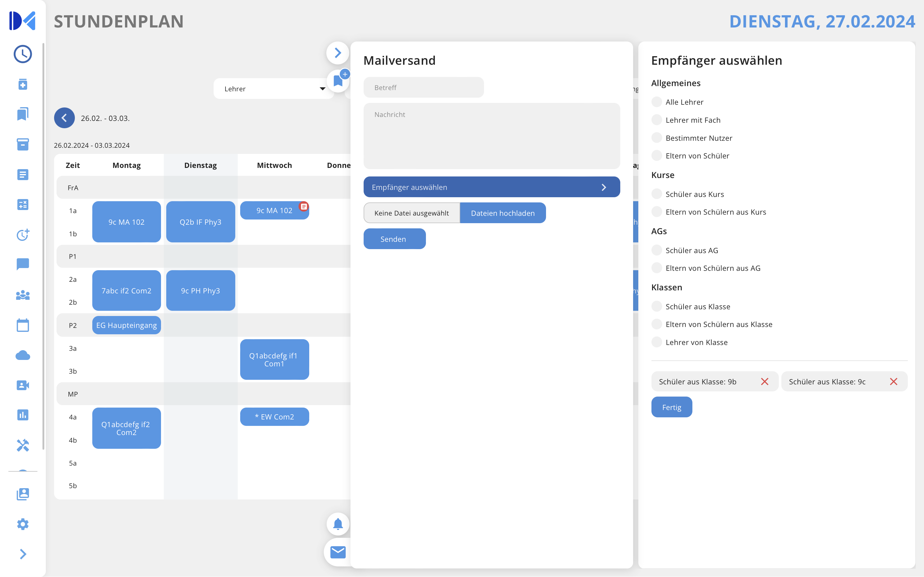Image resolution: width=924 pixels, height=577 pixels.
Task: Open the Q2b IF Phy3 lesson
Action: (x=200, y=222)
